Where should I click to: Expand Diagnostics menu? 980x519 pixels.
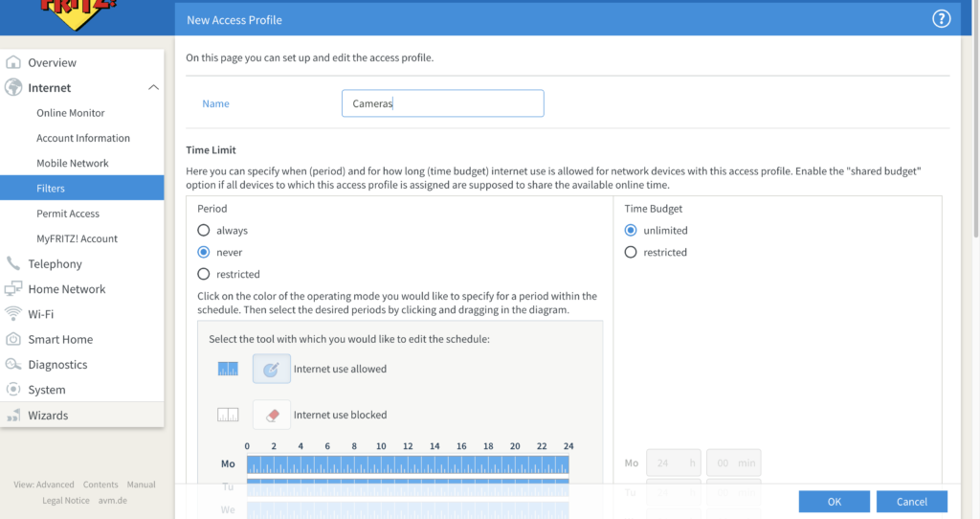point(57,365)
